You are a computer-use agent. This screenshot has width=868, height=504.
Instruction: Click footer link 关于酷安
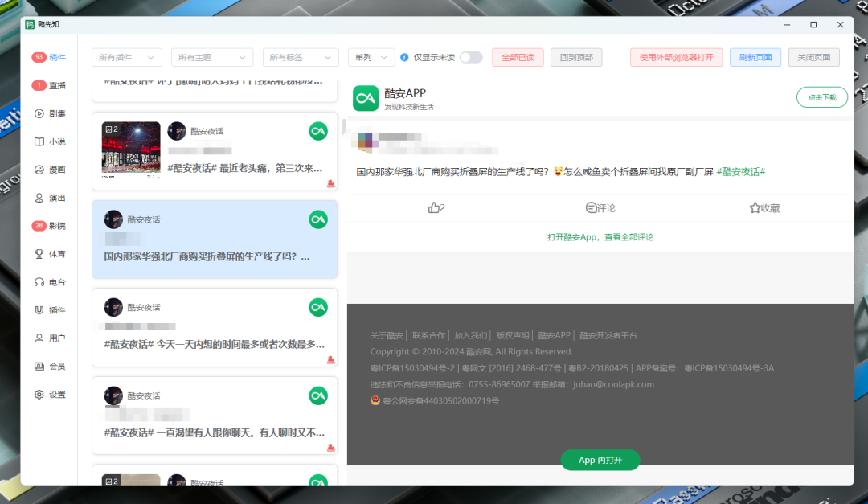(387, 336)
